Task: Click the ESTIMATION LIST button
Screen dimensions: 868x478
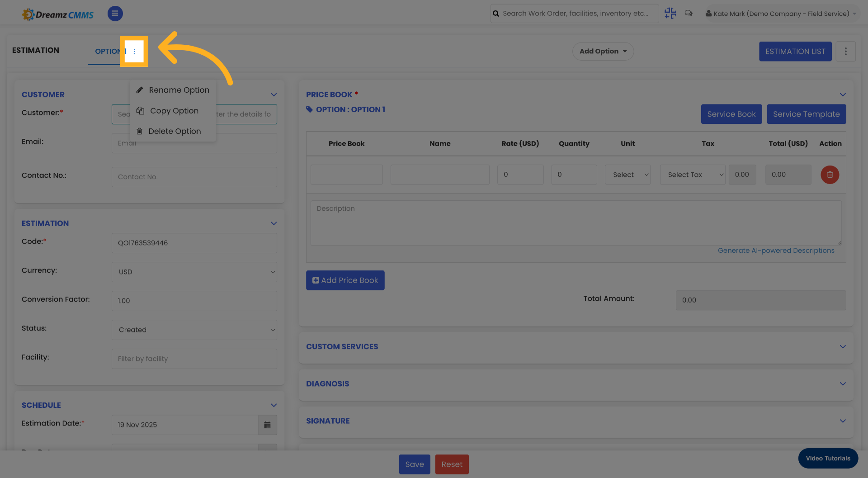Action: coord(795,52)
